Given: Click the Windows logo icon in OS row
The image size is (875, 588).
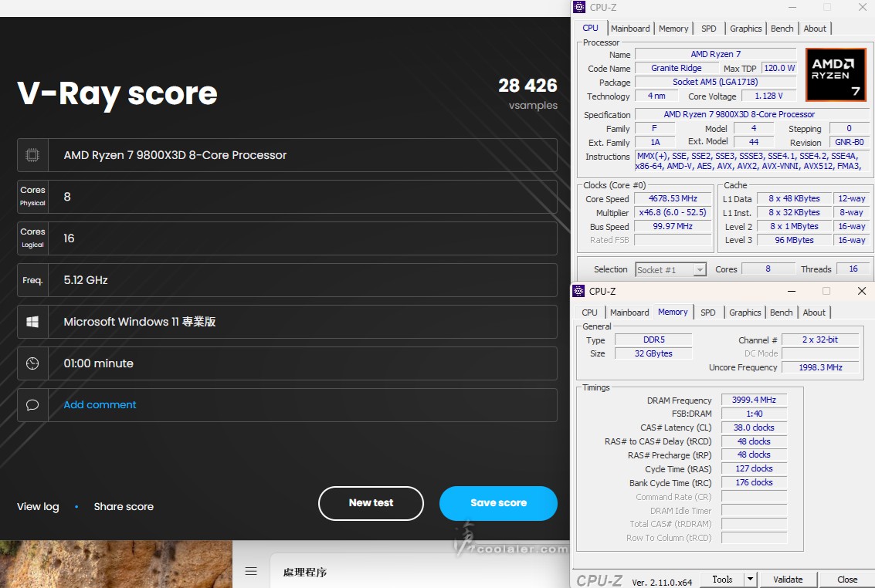Looking at the screenshot, I should [32, 322].
